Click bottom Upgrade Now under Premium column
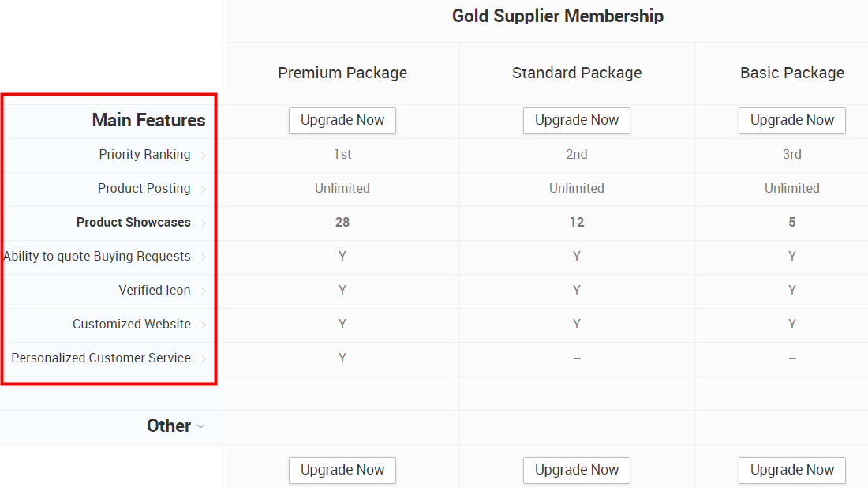Viewport: 868px width, 488px height. tap(342, 471)
